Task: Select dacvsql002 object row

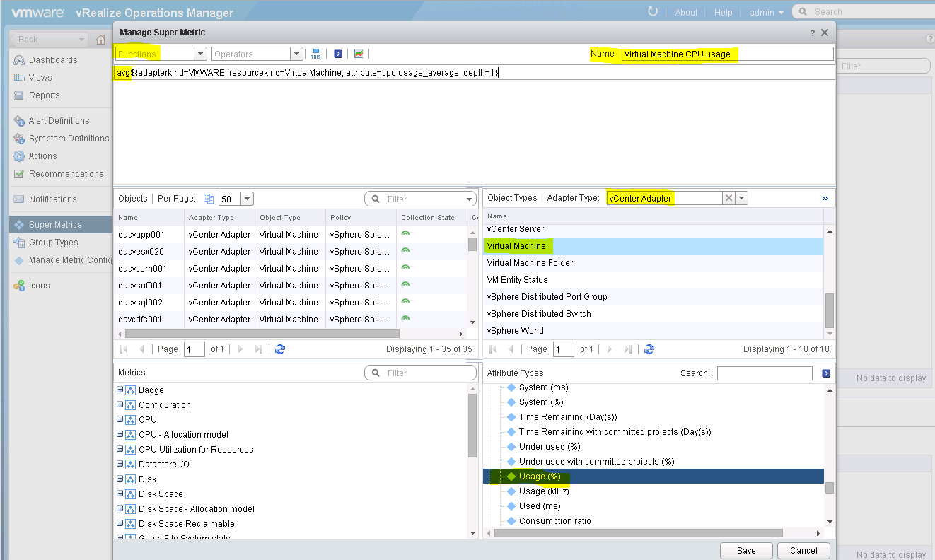Action: pos(290,303)
